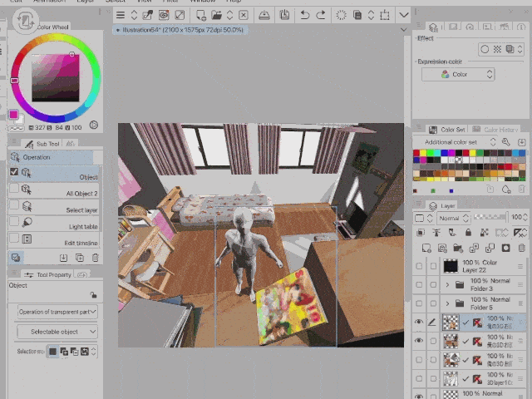The image size is (532, 399).
Task: Select the Illustration64 canvas tab
Action: coord(180,30)
